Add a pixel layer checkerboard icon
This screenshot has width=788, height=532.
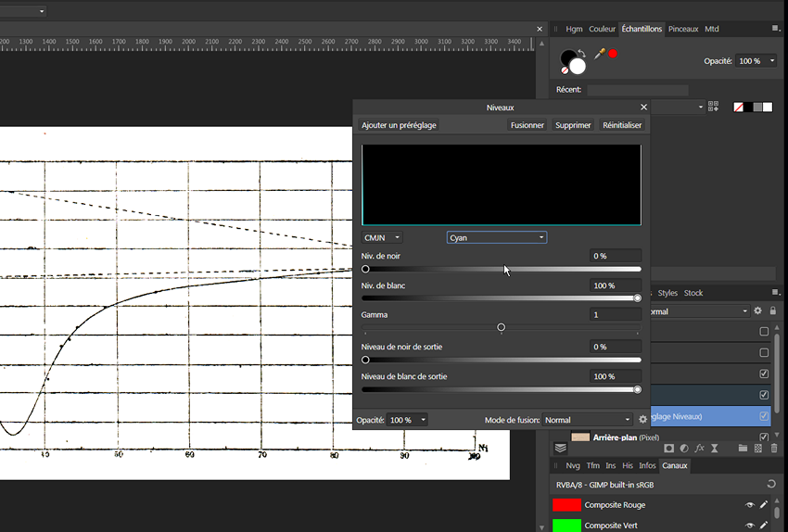pos(757,448)
